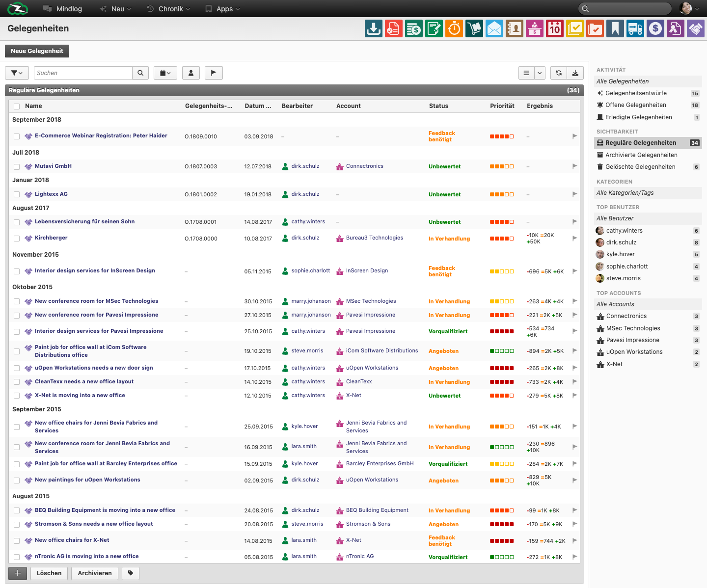Open the blue envelope email app icon
This screenshot has height=588, width=707.
coord(494,28)
